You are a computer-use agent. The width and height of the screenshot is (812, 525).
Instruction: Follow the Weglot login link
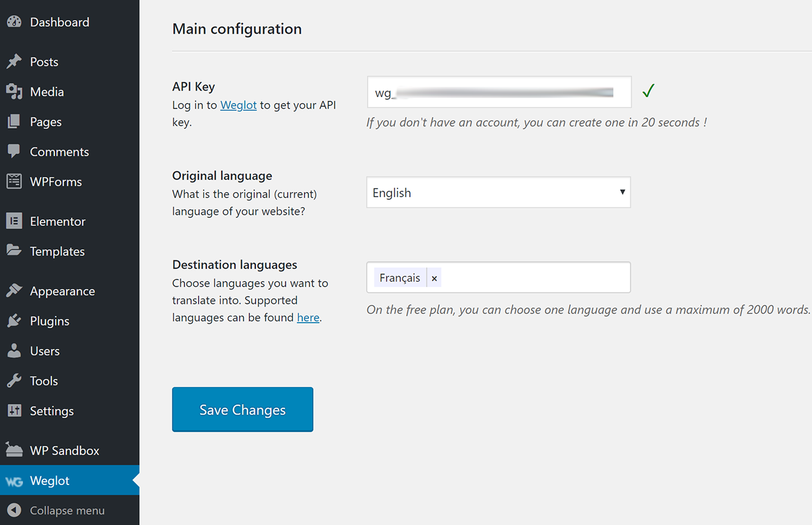click(x=239, y=105)
